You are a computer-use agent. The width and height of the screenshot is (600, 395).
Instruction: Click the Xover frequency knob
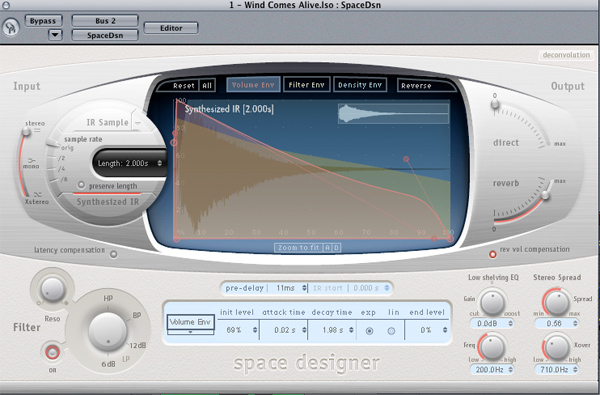[x=557, y=348]
